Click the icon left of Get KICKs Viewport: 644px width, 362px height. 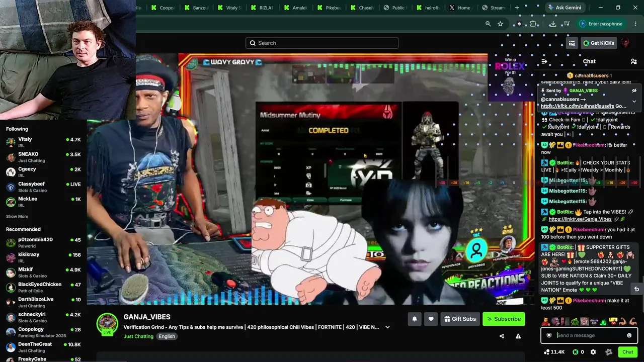[x=572, y=43]
